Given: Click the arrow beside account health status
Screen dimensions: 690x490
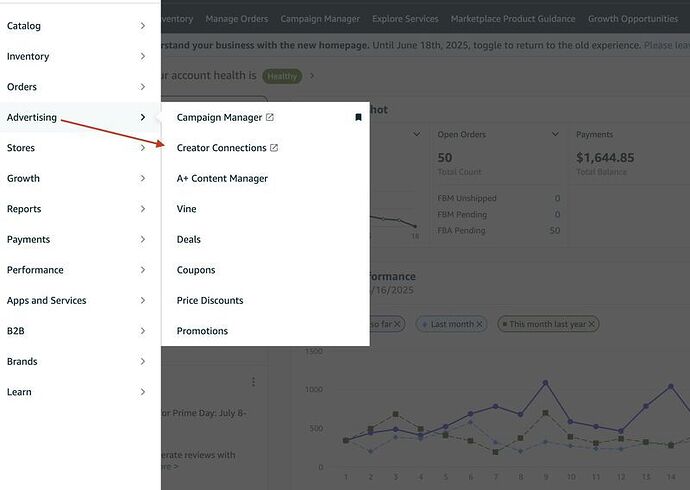Looking at the screenshot, I should click(312, 76).
